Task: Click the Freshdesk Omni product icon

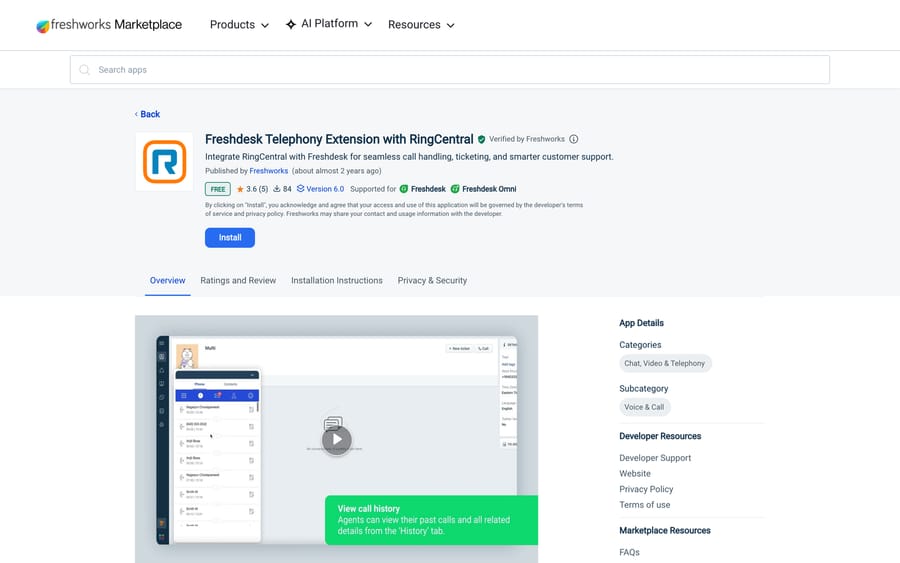Action: tap(455, 189)
